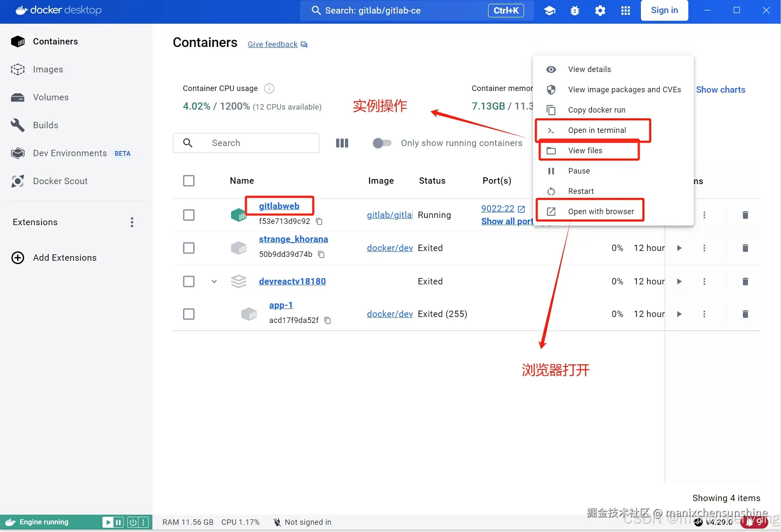Select the gitlabweb row checkbox
The width and height of the screenshot is (781, 532).
tap(189, 215)
